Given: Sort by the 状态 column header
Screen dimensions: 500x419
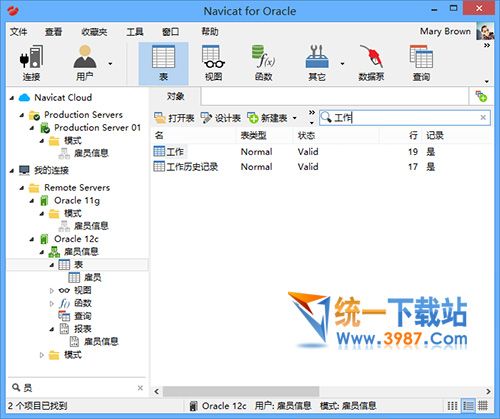Looking at the screenshot, I should 336,135.
